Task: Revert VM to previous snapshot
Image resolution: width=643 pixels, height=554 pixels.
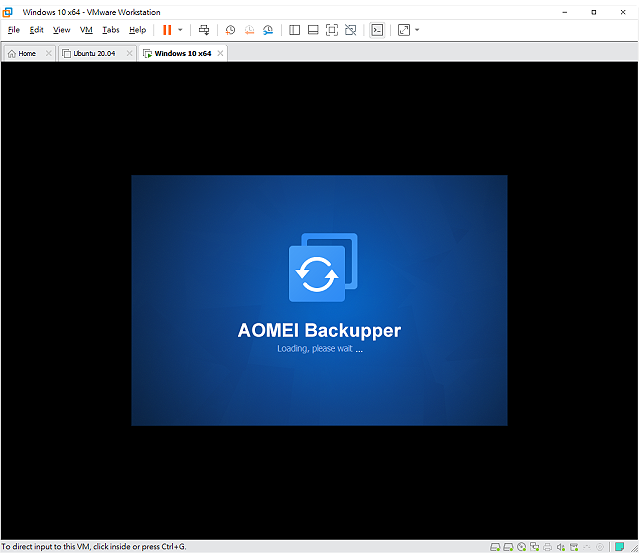Action: tap(249, 30)
